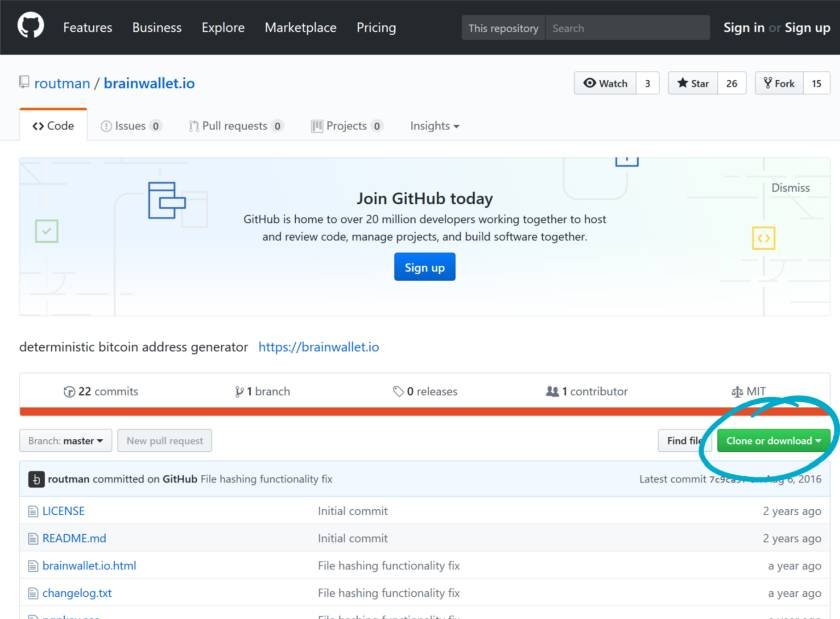The image size is (840, 619).
Task: Click the New pull request button
Action: 165,441
